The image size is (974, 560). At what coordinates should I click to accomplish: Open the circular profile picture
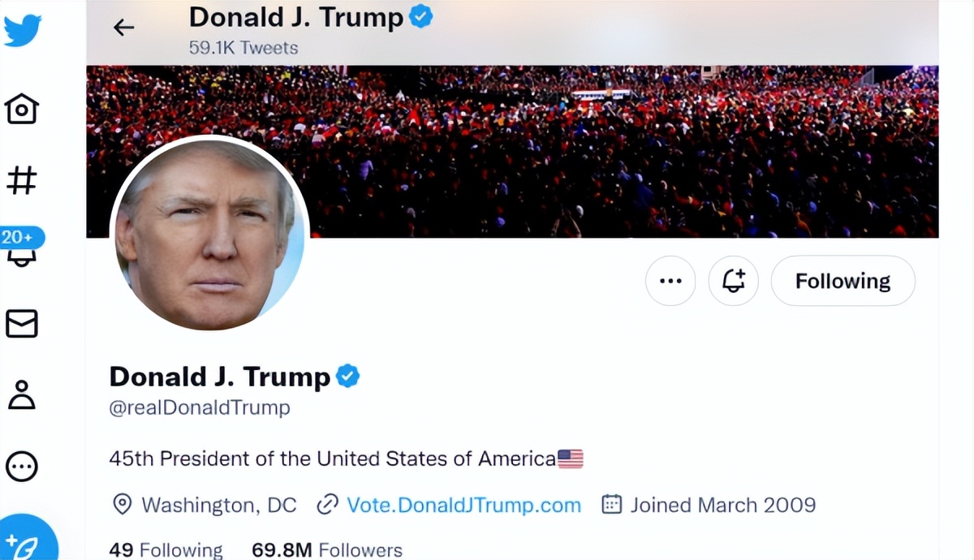(x=209, y=235)
